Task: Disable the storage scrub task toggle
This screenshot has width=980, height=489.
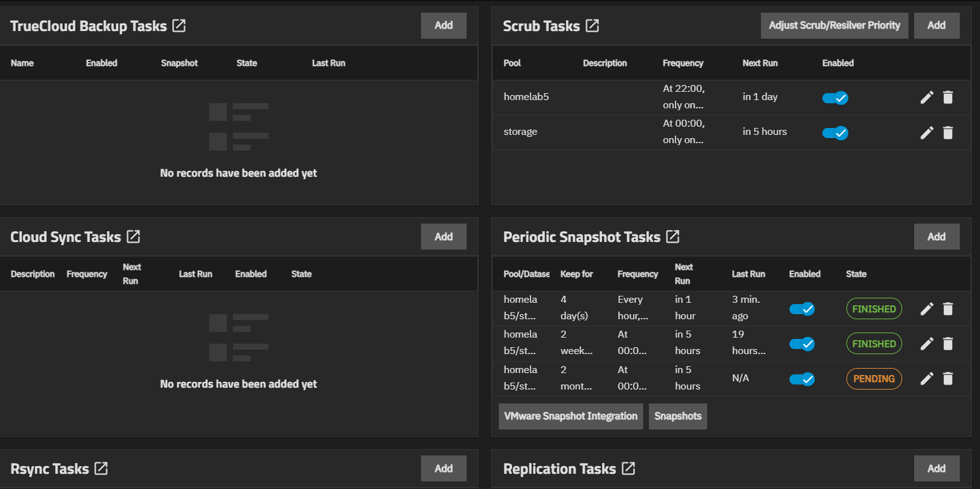Action: coord(835,132)
